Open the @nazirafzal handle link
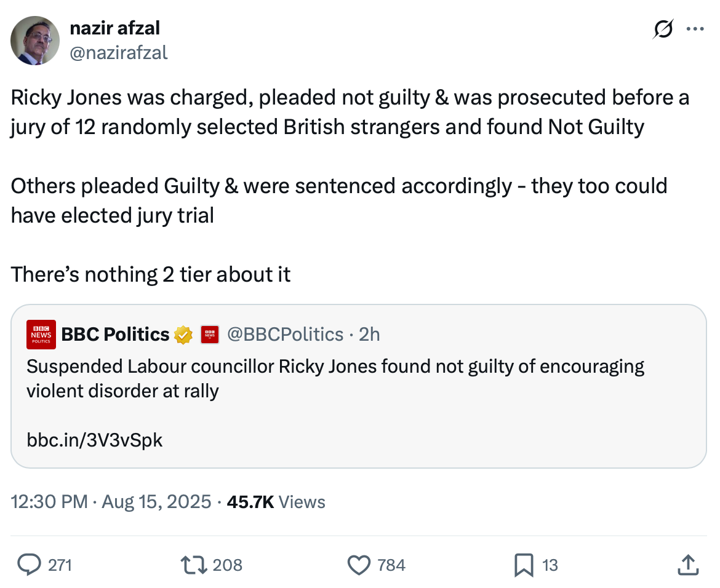The width and height of the screenshot is (720, 588). click(x=119, y=53)
